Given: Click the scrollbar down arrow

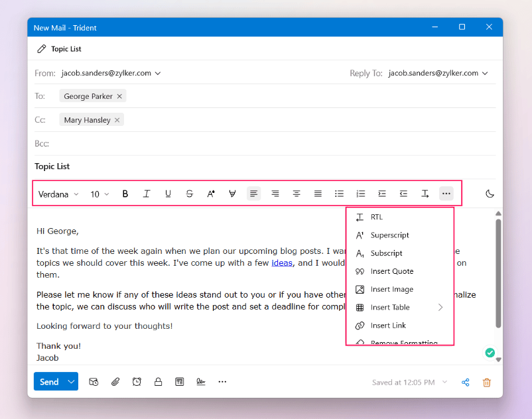Looking at the screenshot, I should 498,360.
